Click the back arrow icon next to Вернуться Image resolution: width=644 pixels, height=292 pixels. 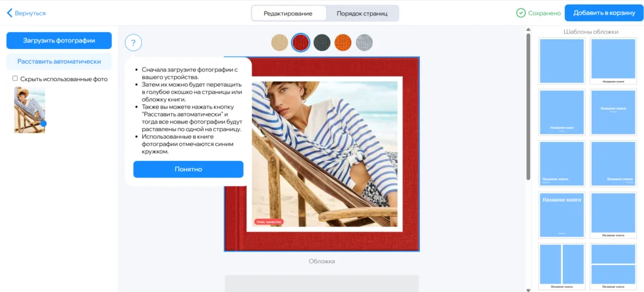click(10, 13)
